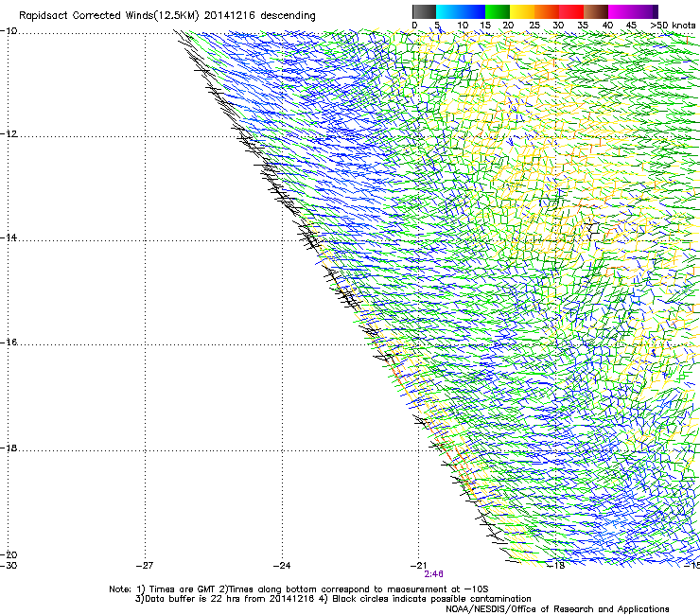The width and height of the screenshot is (700, 615).
Task: Click the -18 latitude axis label
Action: tap(9, 448)
